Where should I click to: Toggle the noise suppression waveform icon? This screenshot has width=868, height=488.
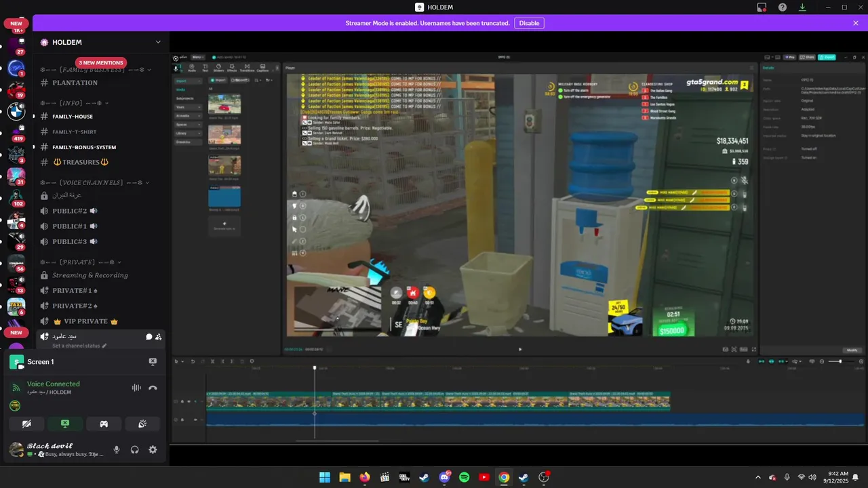pos(136,388)
